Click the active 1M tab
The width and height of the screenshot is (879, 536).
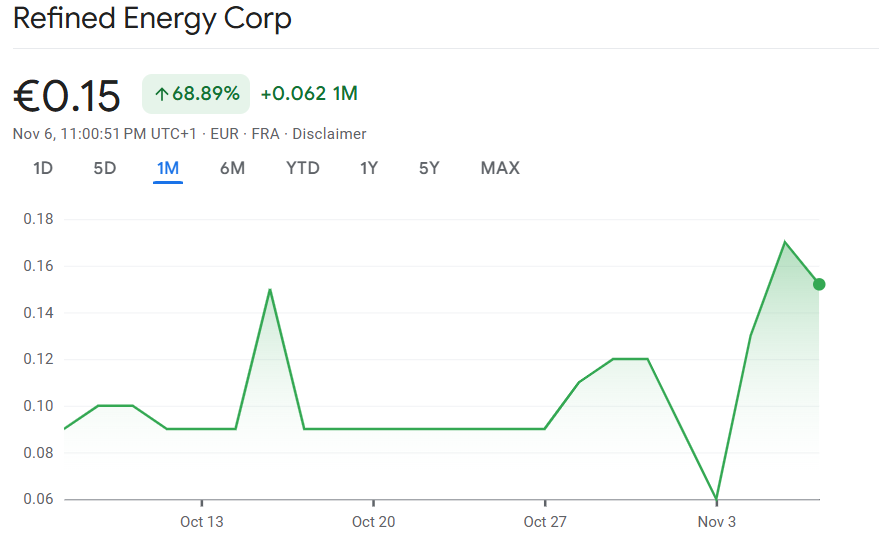click(168, 168)
